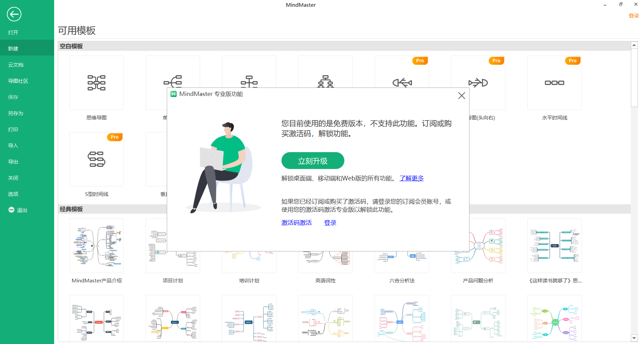Image resolution: width=644 pixels, height=344 pixels.
Task: Click the back arrow icon in sidebar
Action: coord(14,14)
